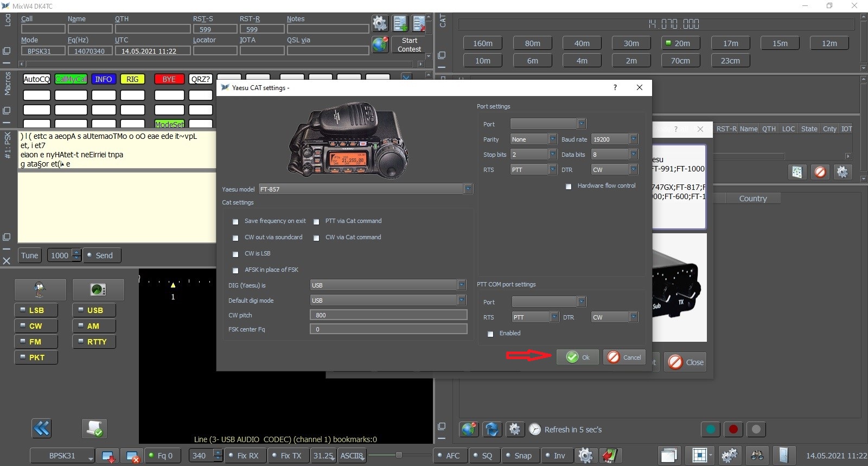Click the grid map icon in cluster panel
This screenshot has height=466, width=868.
pos(797,172)
